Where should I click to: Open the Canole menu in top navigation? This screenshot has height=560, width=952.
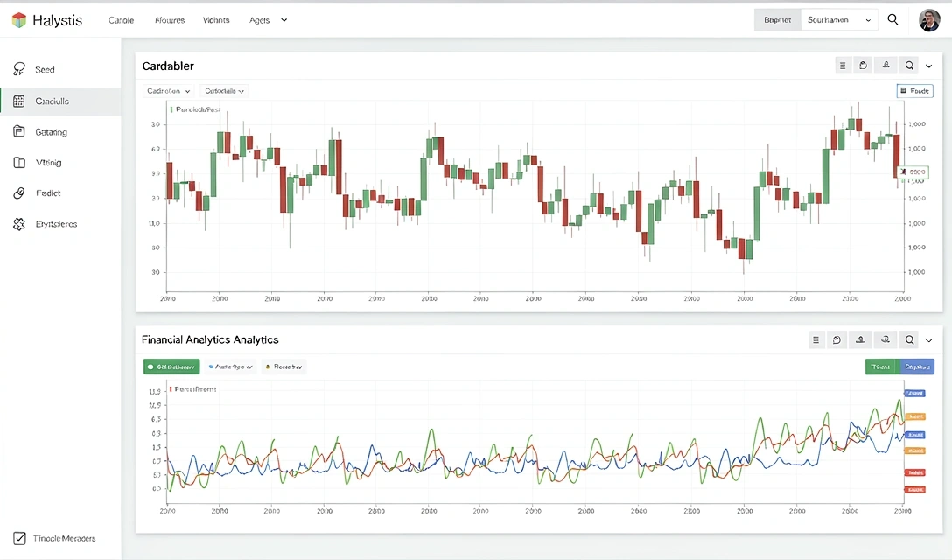coord(121,20)
